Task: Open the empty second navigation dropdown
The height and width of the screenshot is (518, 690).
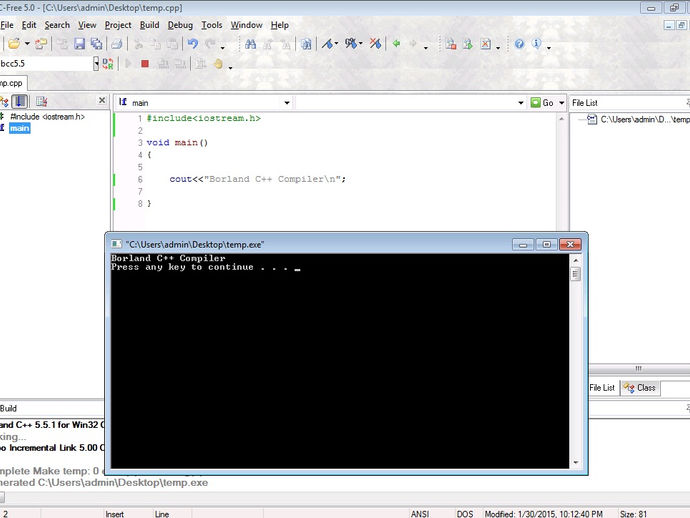Action: (x=521, y=103)
